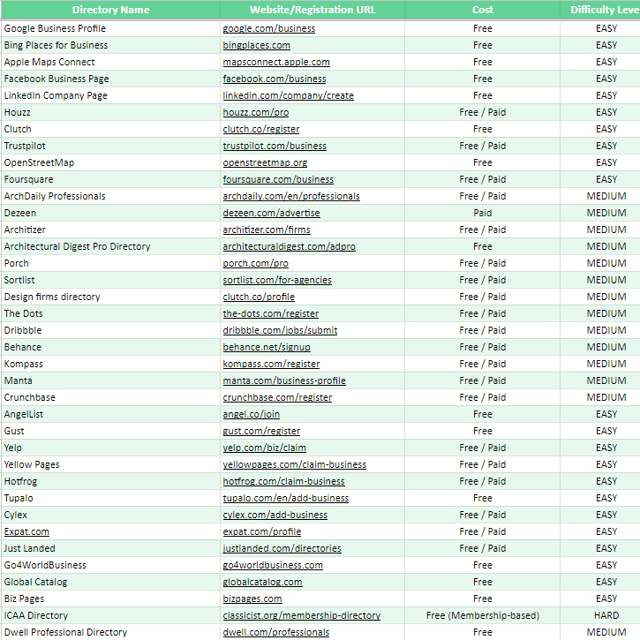The height and width of the screenshot is (640, 640).
Task: Follow the globalcatalog.com link
Action: pyautogui.click(x=262, y=582)
